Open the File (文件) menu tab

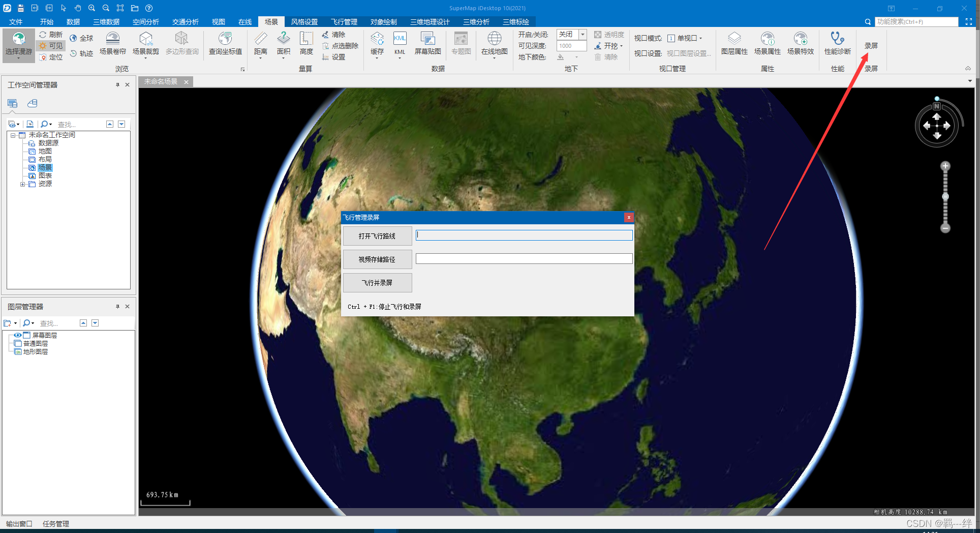click(x=16, y=22)
